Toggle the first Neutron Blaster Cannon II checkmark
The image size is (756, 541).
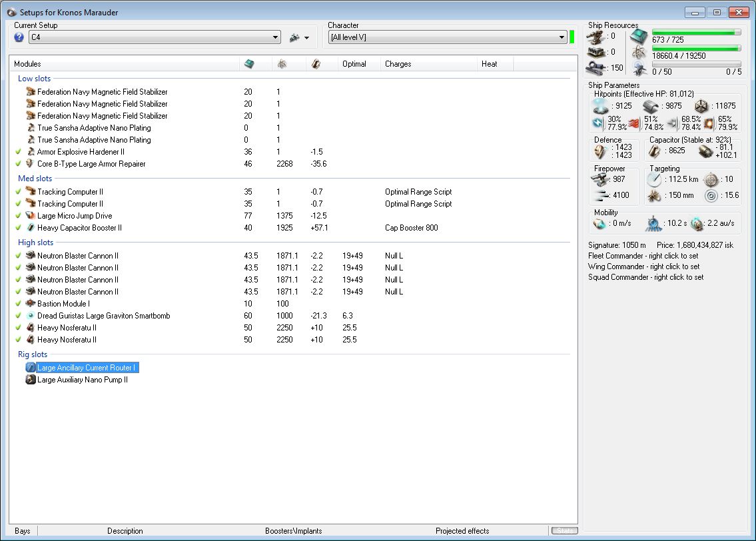tap(19, 256)
